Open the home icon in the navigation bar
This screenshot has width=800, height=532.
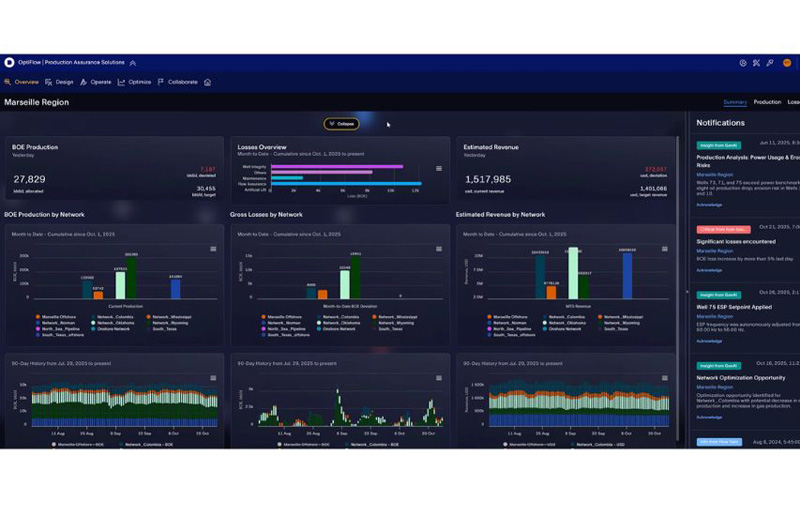point(208,82)
